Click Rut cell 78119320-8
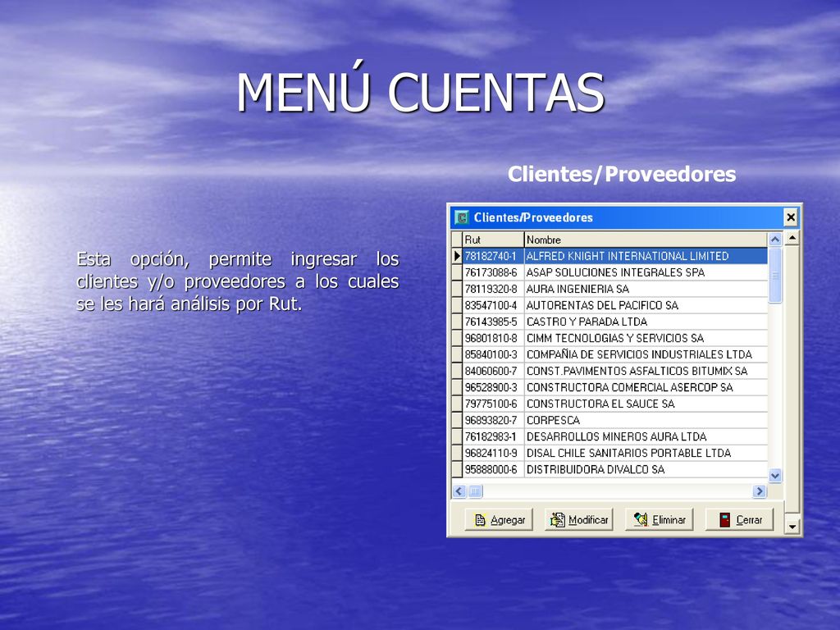The image size is (840, 630). [x=493, y=289]
